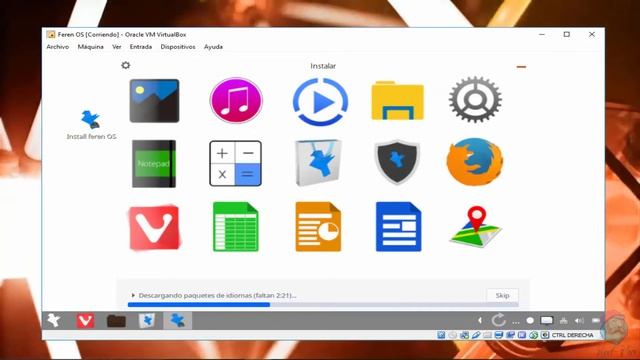This screenshot has height=360, width=640.
Task: Click the Vivaldi icon in guest taskbar
Action: [x=85, y=321]
